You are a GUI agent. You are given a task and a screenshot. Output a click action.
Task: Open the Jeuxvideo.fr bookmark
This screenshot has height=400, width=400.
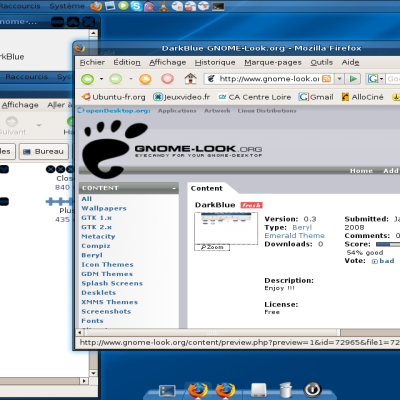[181, 97]
